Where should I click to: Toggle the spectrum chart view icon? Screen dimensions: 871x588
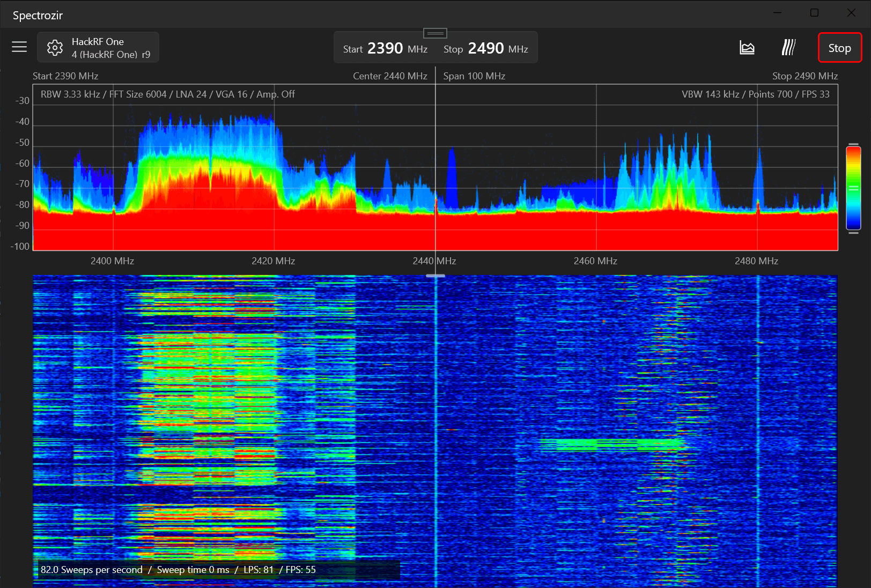(x=747, y=48)
